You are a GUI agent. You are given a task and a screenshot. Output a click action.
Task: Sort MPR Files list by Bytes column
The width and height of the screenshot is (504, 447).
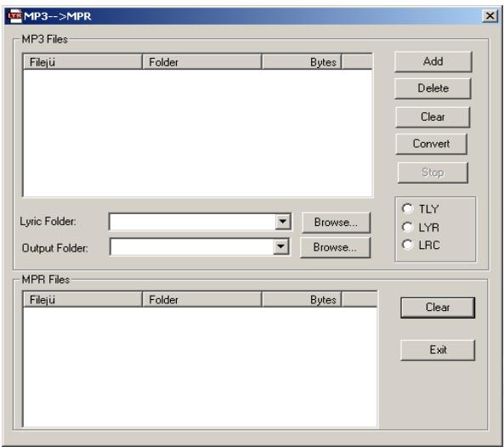302,299
